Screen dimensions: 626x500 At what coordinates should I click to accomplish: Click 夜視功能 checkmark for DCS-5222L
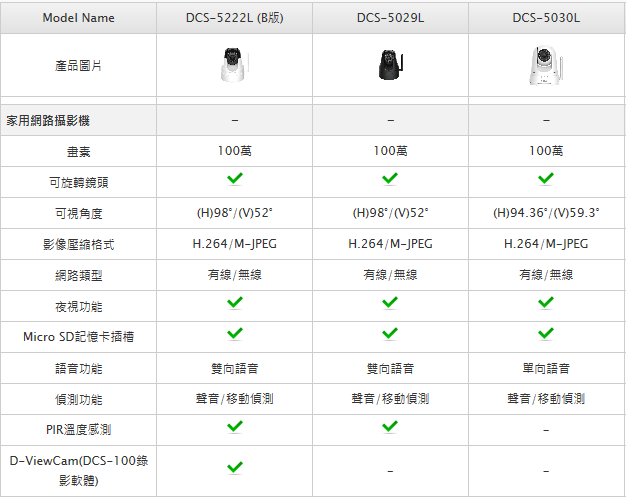pos(235,302)
